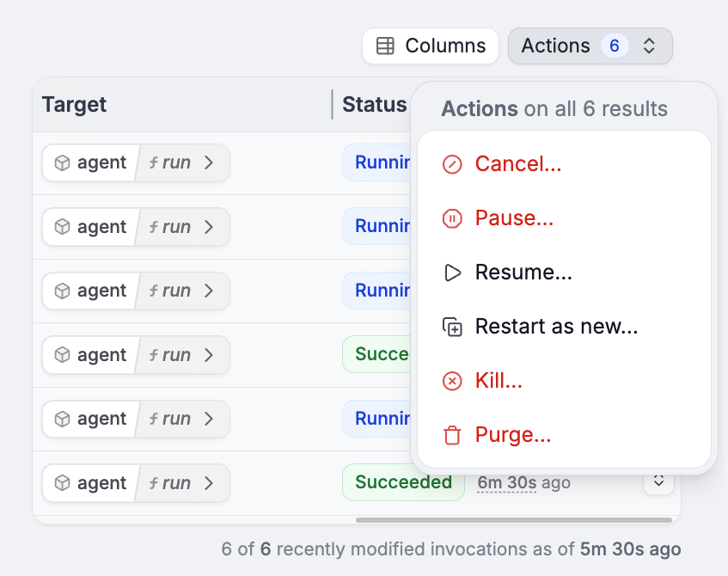Click the x-circle icon next to Kill
This screenshot has width=728, height=576.
click(x=452, y=380)
